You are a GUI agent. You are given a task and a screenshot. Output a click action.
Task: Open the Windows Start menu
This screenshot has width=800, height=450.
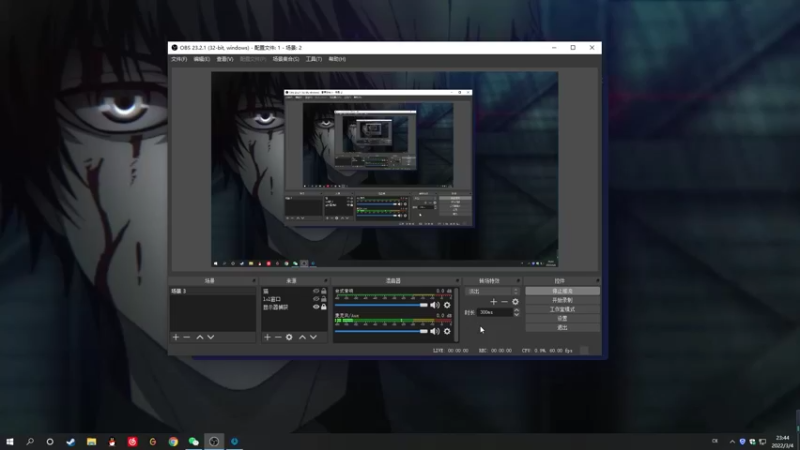coord(10,441)
